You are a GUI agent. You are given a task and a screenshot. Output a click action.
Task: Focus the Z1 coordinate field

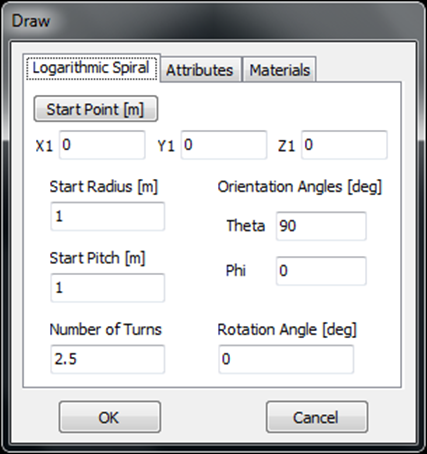coord(344,145)
